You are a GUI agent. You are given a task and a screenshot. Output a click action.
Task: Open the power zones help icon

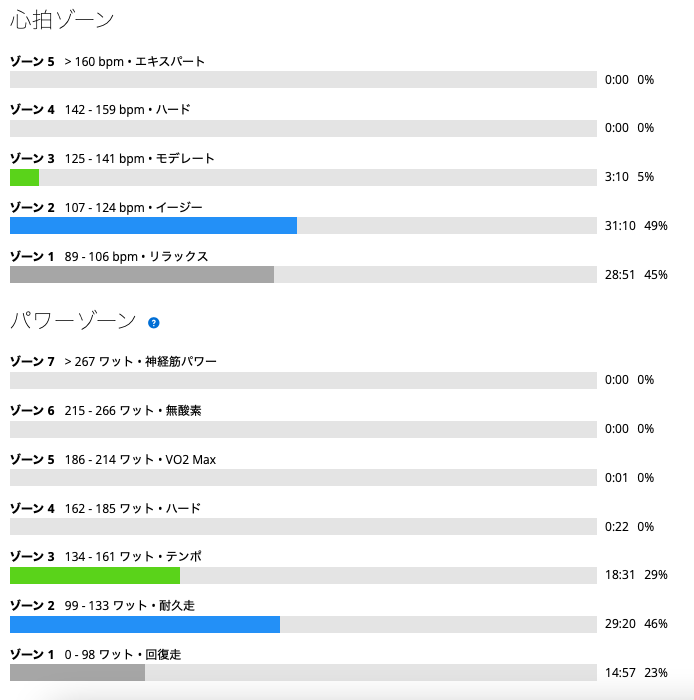154,323
